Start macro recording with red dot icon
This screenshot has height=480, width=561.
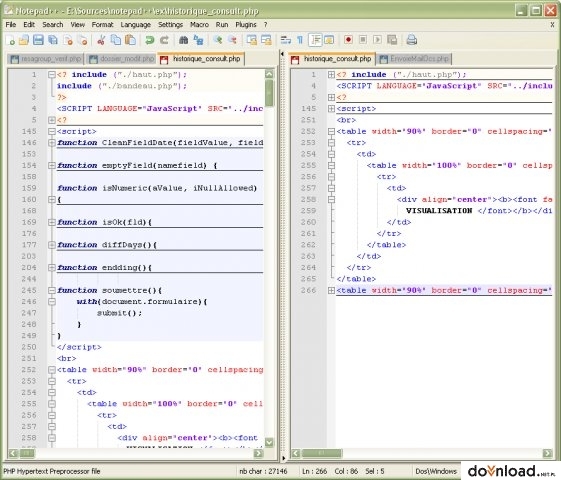[348, 40]
